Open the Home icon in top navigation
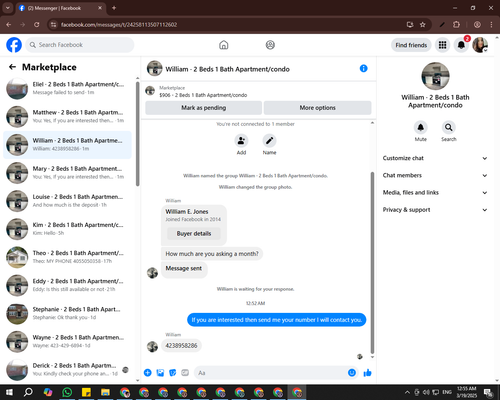 (224, 45)
